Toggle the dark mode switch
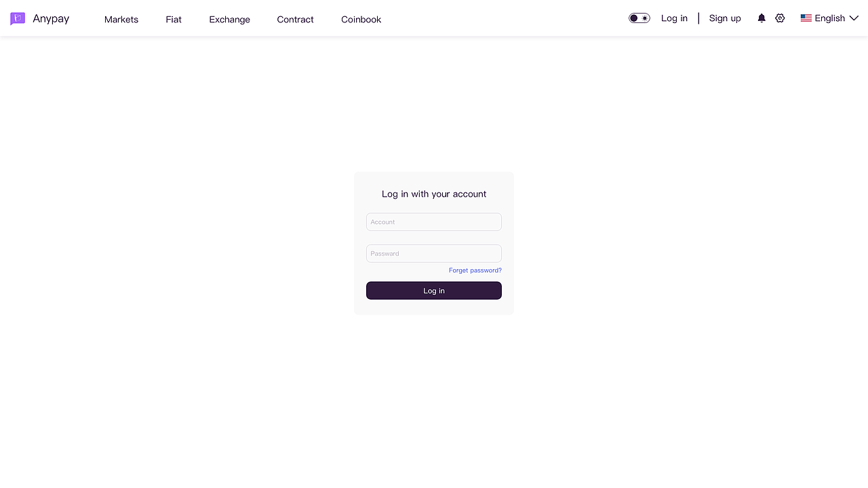 [639, 18]
